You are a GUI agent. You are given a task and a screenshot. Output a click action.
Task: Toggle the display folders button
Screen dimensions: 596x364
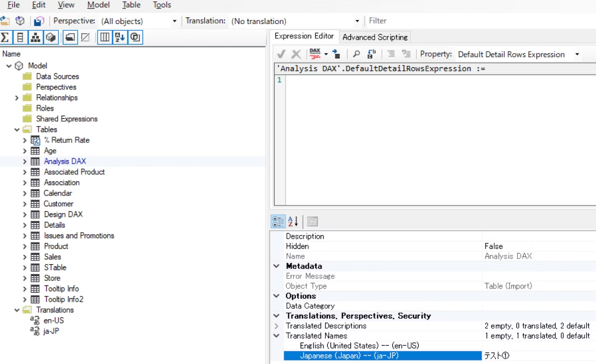pyautogui.click(x=70, y=37)
